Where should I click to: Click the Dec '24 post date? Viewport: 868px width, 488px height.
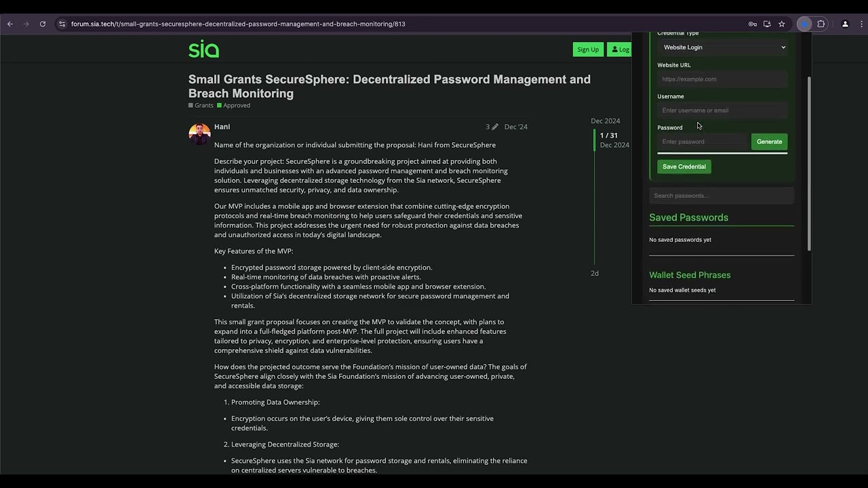pyautogui.click(x=515, y=127)
